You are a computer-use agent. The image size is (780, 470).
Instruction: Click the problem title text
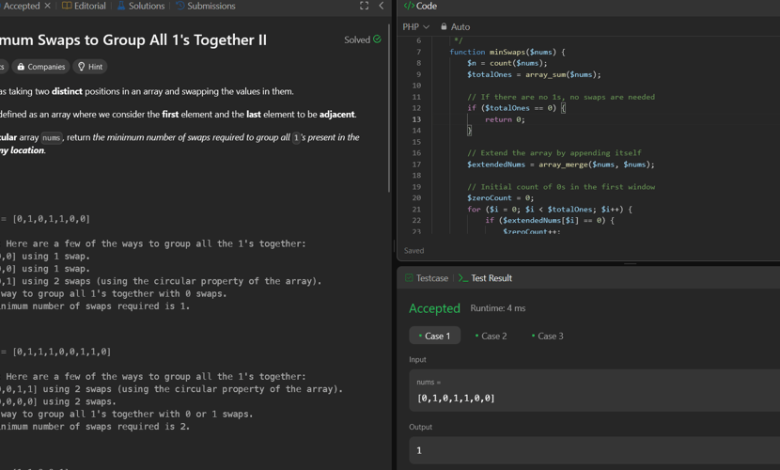pyautogui.click(x=133, y=40)
